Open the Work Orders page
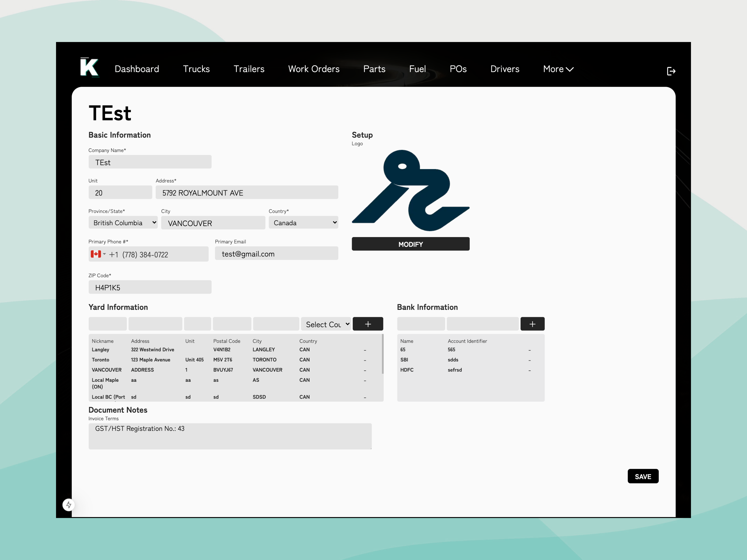The image size is (747, 560). point(314,69)
